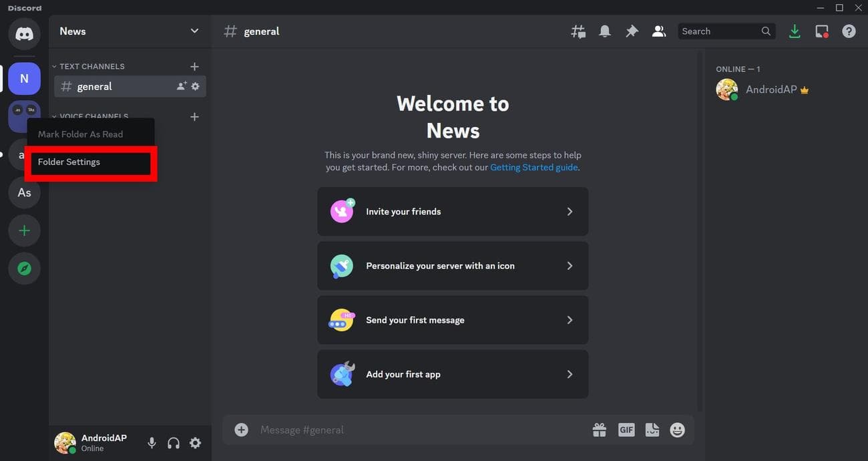Toggle headphones deafen in user panel
The width and height of the screenshot is (868, 461).
174,443
